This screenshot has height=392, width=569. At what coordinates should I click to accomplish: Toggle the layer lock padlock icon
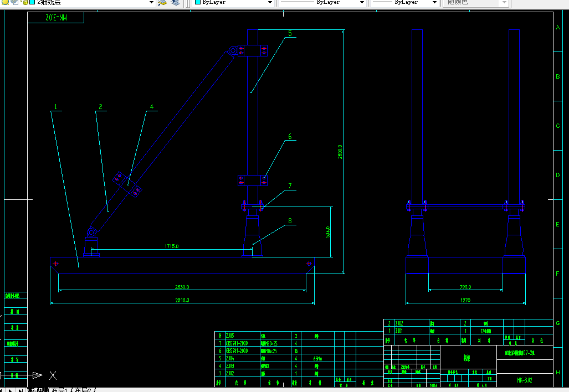click(25, 2)
